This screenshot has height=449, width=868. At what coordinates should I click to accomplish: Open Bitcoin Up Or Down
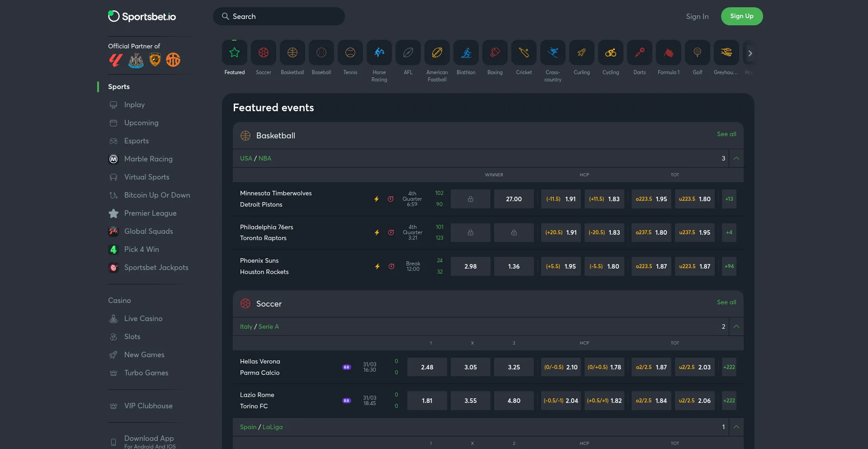click(x=157, y=195)
